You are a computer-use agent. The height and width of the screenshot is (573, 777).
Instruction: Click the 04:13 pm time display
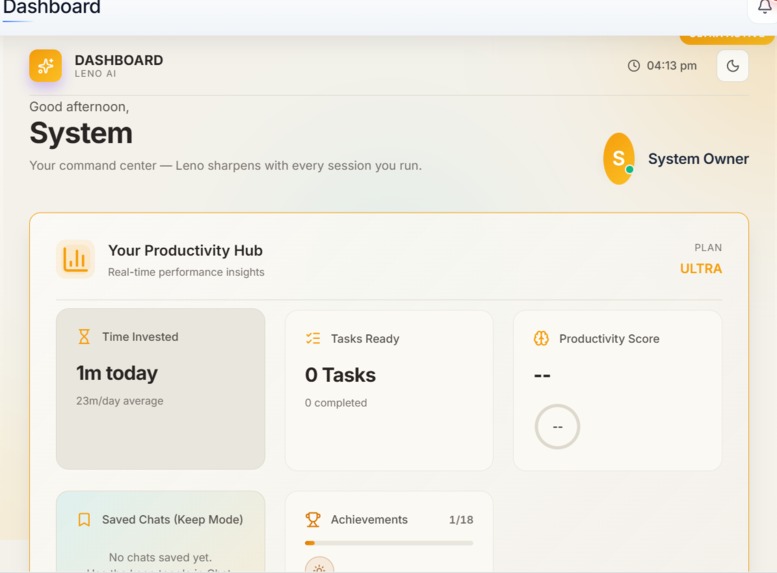tap(671, 65)
